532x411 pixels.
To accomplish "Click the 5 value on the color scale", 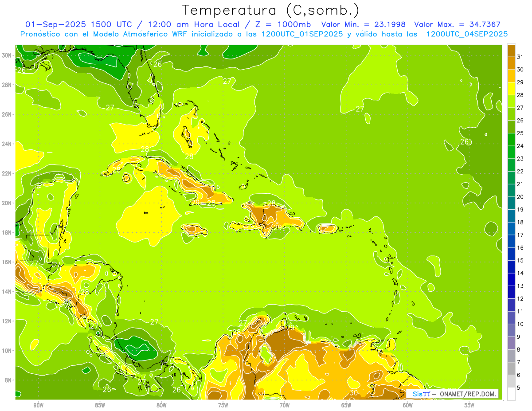I will click(x=518, y=388).
